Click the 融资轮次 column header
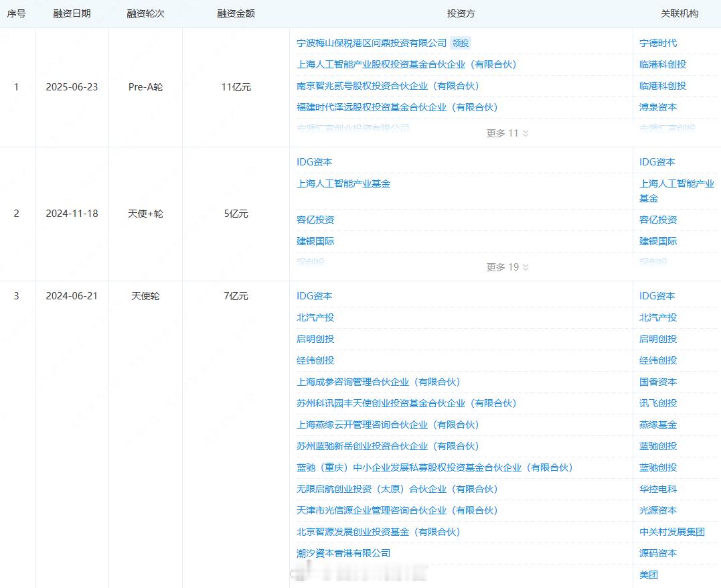Viewport: 721px width, 588px height. point(145,14)
